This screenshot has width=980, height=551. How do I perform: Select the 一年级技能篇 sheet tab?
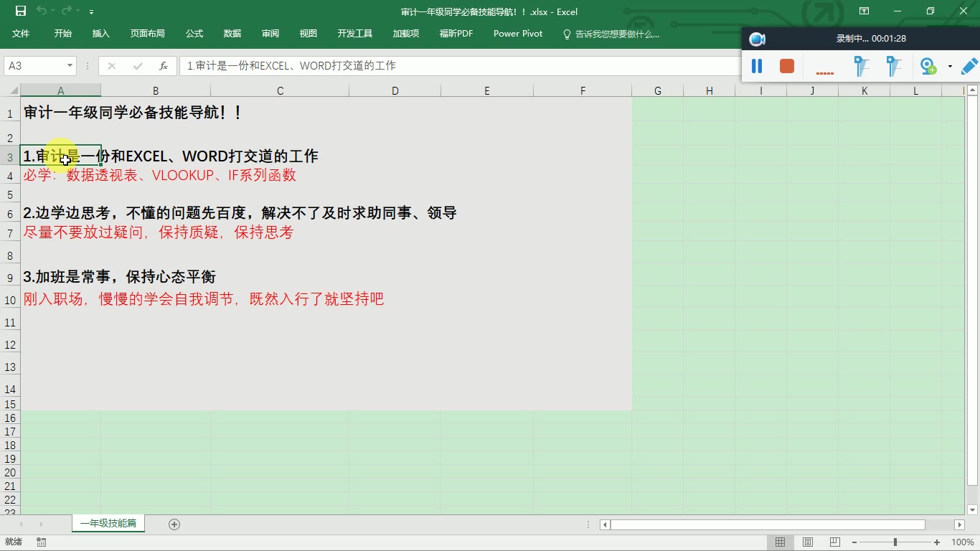[108, 524]
